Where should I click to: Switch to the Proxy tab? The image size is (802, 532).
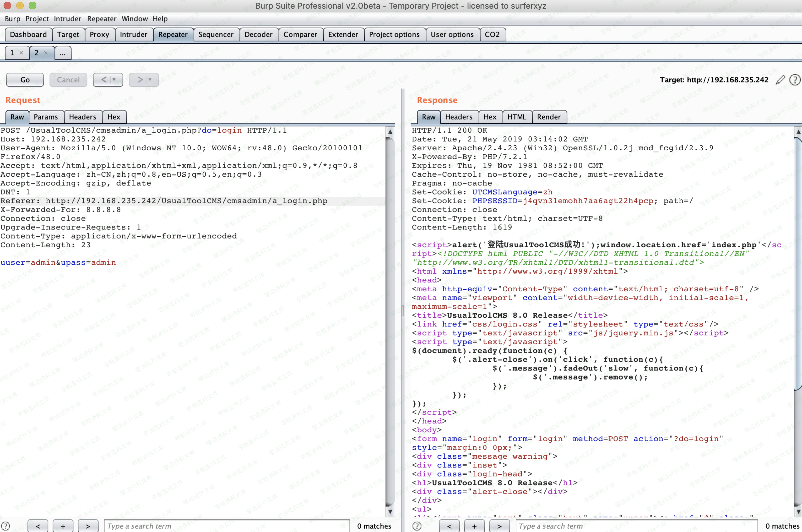(99, 34)
